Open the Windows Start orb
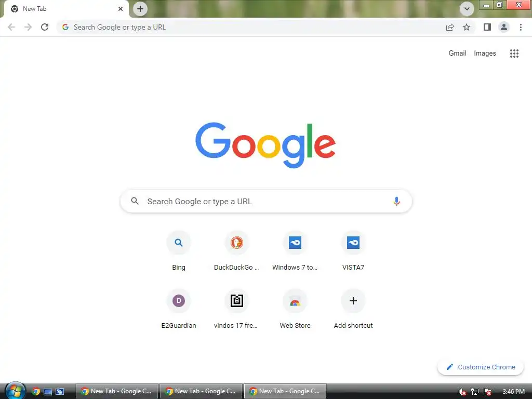The width and height of the screenshot is (532, 399). (x=15, y=391)
